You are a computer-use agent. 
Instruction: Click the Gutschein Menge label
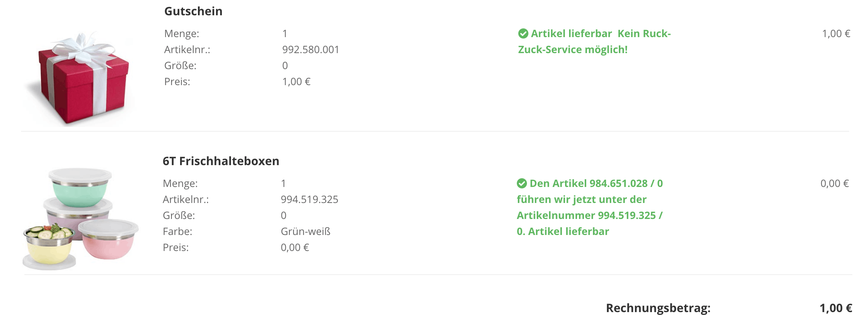[182, 34]
